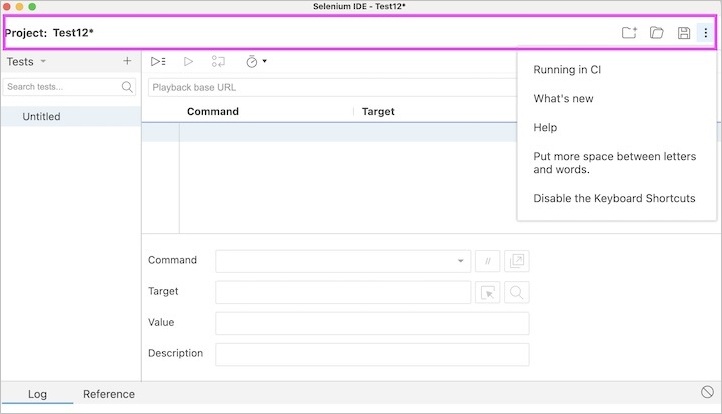This screenshot has width=722, height=414.
Task: Click the Playback base URL field
Action: 332,87
